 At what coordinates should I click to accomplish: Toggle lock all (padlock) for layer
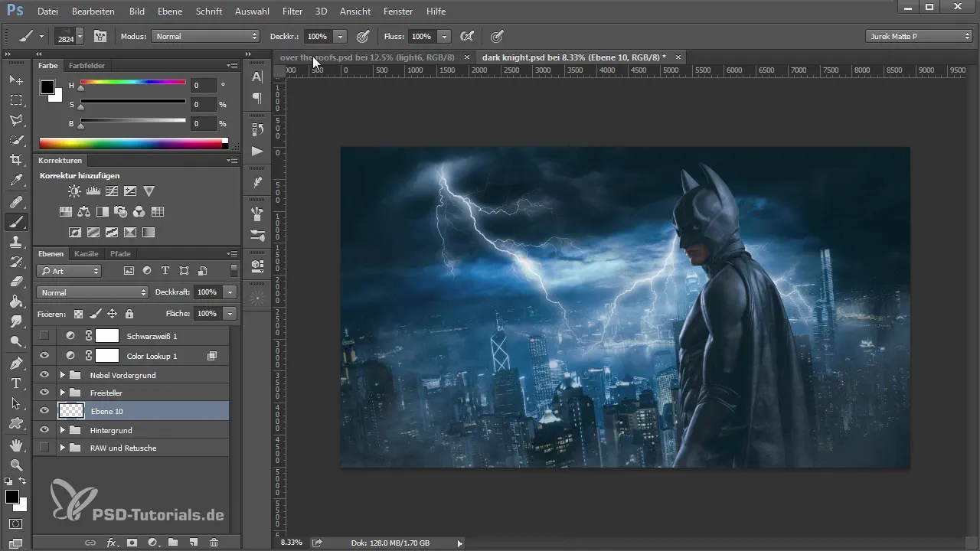tap(129, 314)
